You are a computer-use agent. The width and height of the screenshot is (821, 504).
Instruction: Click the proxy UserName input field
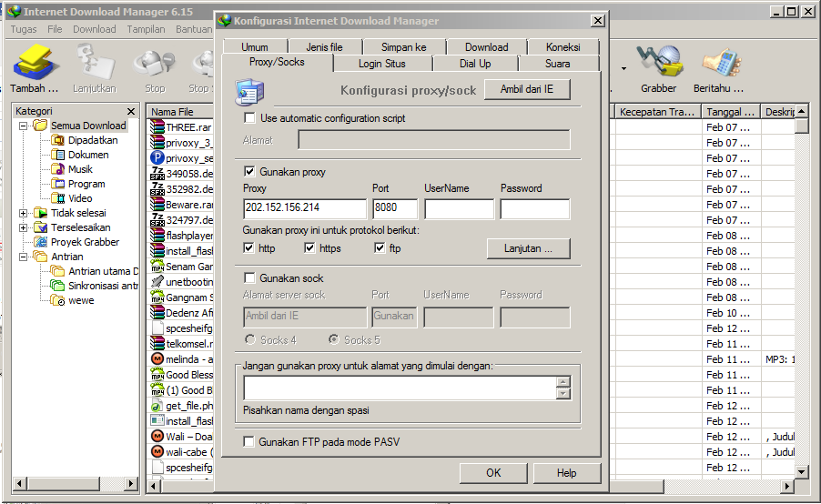coord(459,208)
